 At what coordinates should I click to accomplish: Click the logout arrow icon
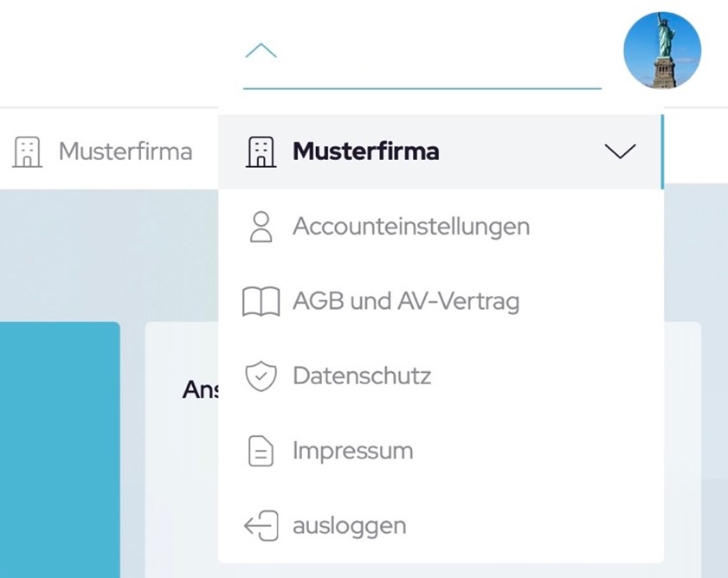[261, 526]
